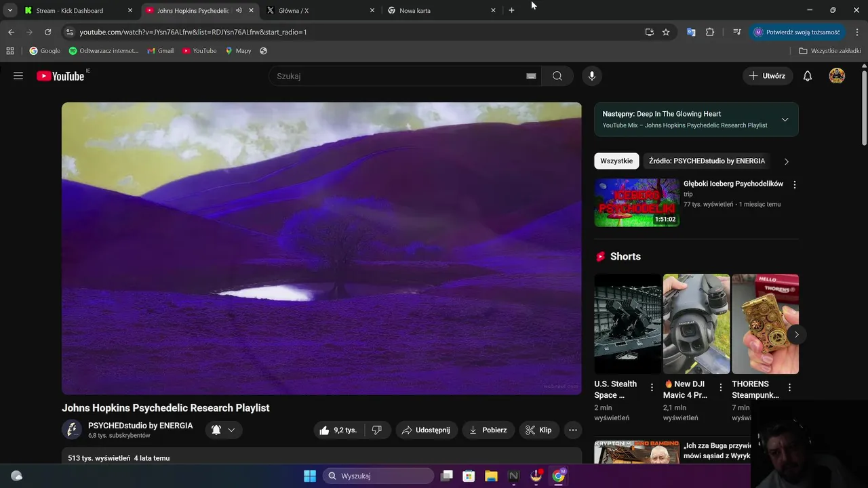
Task: Show more Shorts with the next arrow
Action: point(796,334)
